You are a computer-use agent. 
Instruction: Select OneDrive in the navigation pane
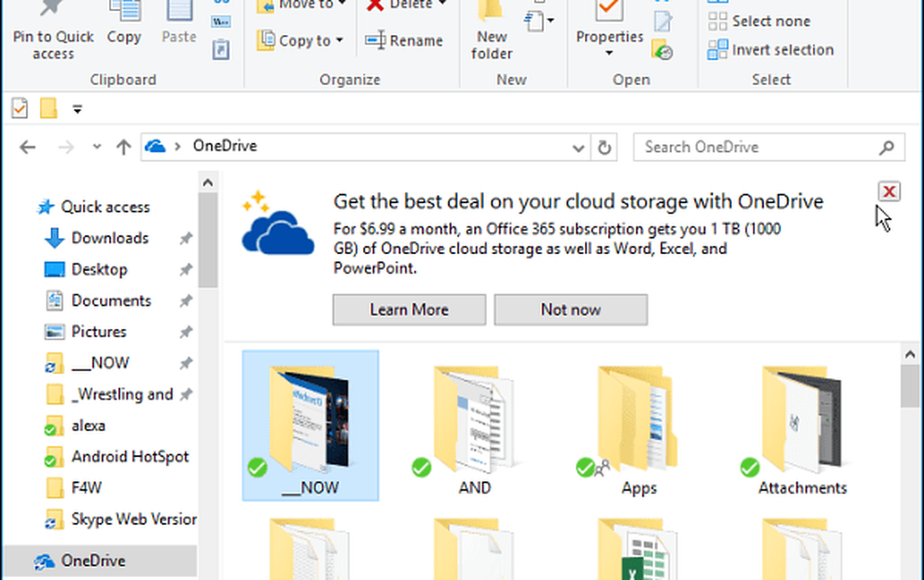coord(92,561)
